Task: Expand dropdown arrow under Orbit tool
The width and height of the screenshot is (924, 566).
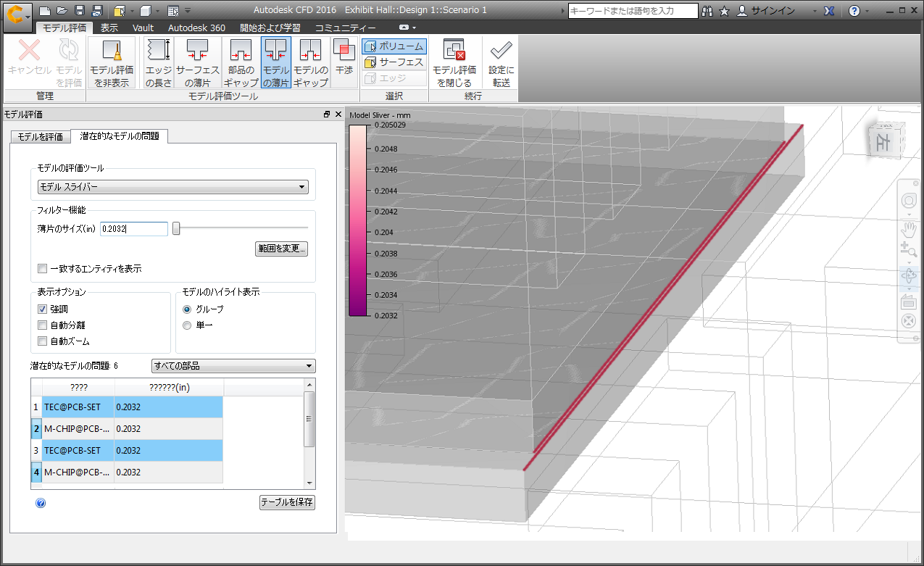Action: tap(908, 289)
